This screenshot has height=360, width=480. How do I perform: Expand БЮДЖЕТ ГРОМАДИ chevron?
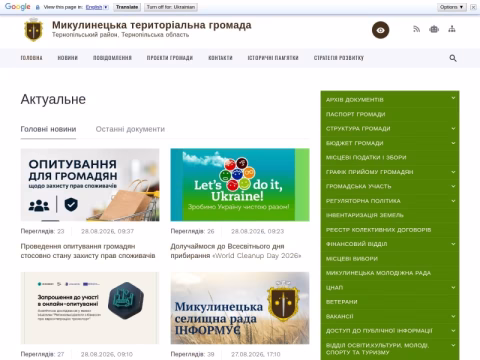point(453,143)
